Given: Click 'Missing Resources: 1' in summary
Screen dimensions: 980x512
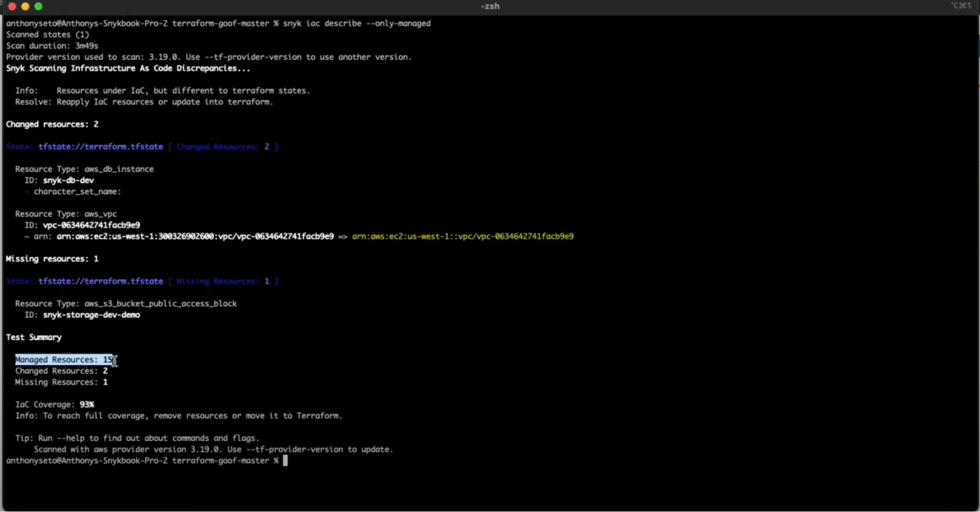Looking at the screenshot, I should pos(61,383).
